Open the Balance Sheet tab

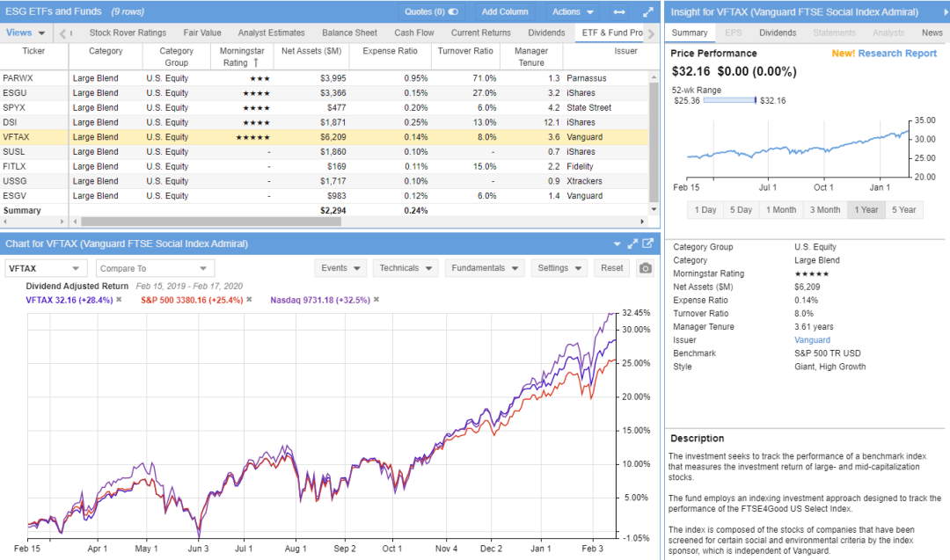coord(349,33)
